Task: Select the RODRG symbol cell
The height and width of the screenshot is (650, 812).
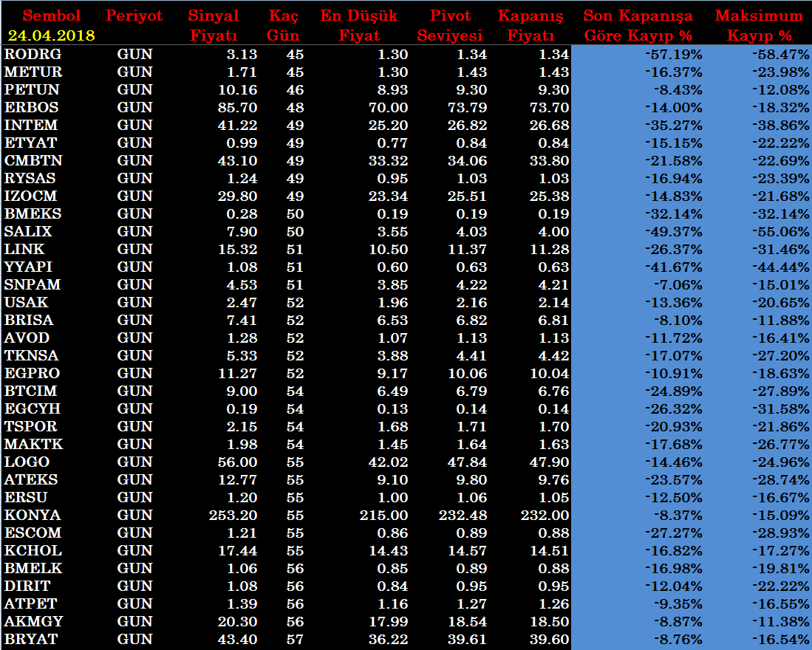Action: point(33,55)
